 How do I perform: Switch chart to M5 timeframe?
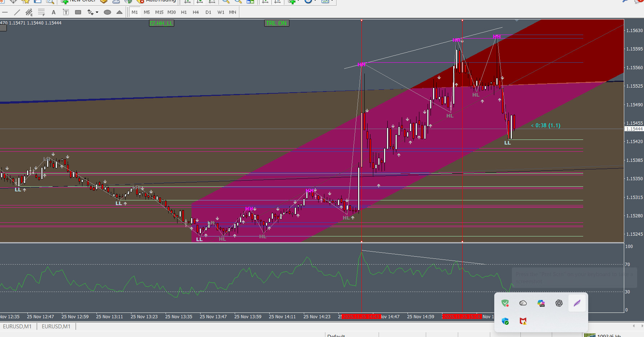coord(147,12)
